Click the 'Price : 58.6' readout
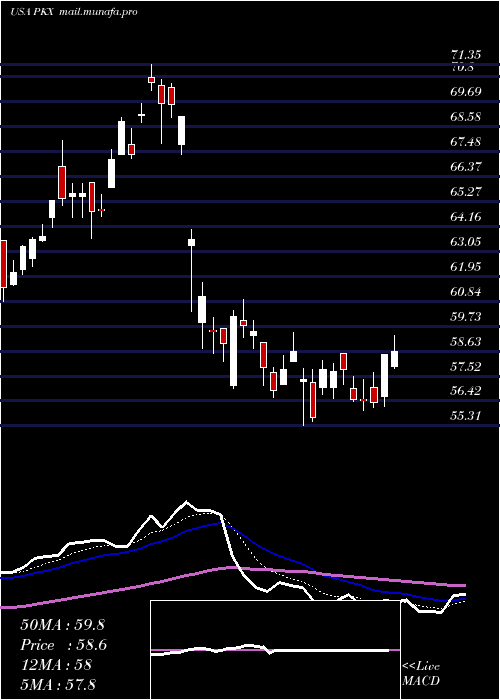Screen dimensions: 500x700 tap(64, 645)
